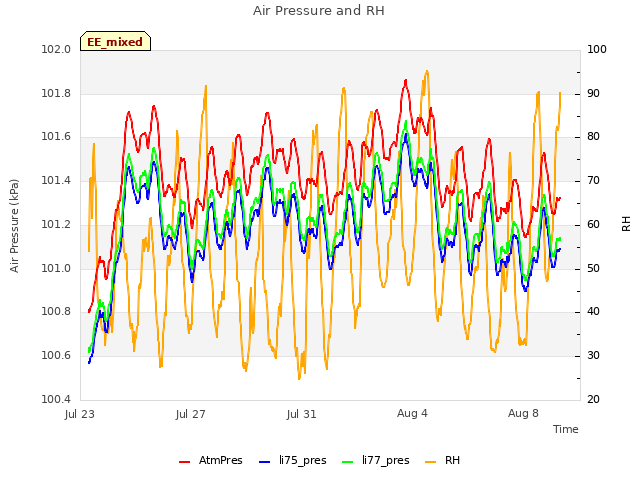Click the 100.8 left axis value

tap(56, 312)
